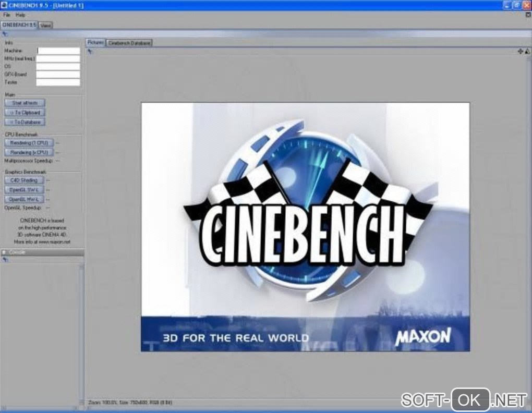The image size is (532, 413).
Task: Click the Console panel title
Action: pos(17,252)
